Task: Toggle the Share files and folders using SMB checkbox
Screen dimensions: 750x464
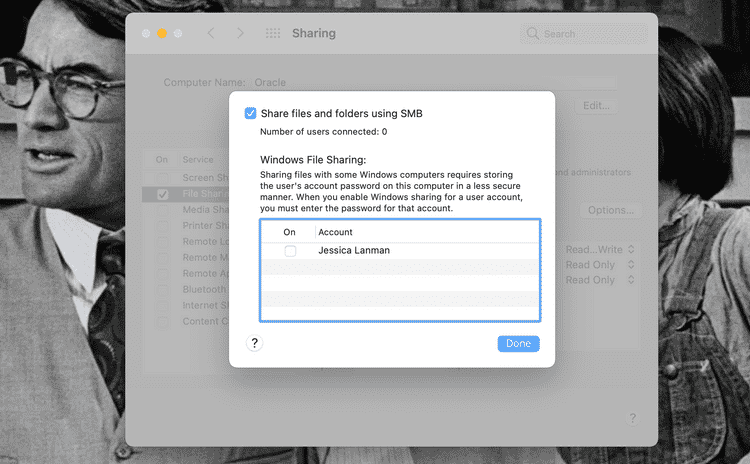Action: [x=250, y=114]
